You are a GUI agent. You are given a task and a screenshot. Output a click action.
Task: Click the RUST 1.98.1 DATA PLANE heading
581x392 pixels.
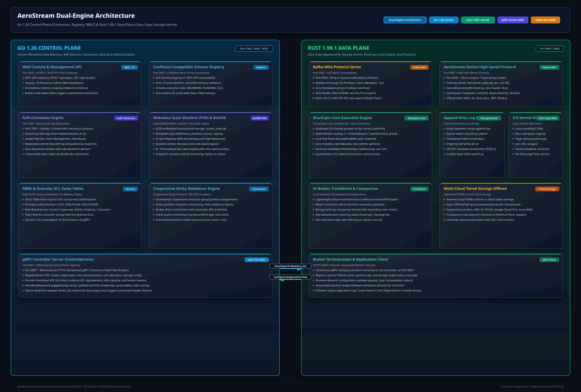[x=338, y=48]
